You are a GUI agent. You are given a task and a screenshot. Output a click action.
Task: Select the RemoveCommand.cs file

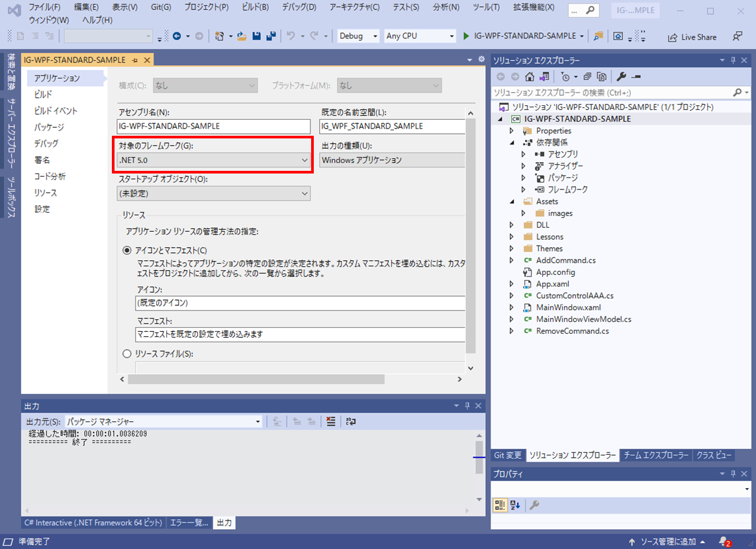(x=573, y=331)
